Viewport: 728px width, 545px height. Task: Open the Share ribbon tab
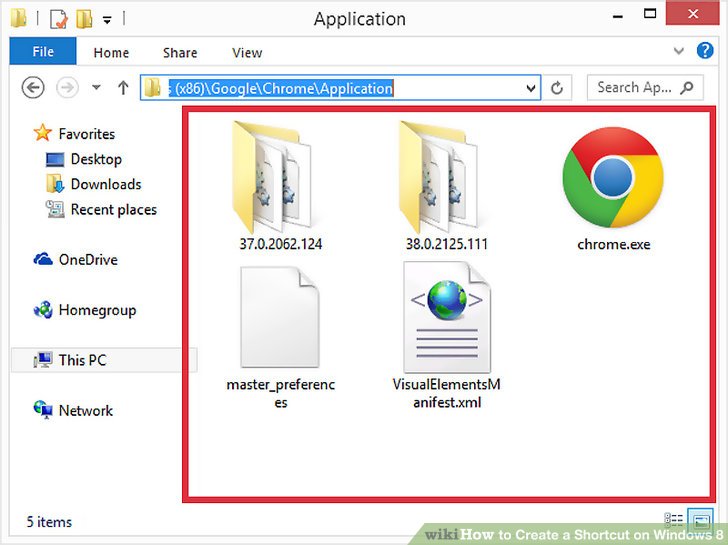[x=180, y=52]
